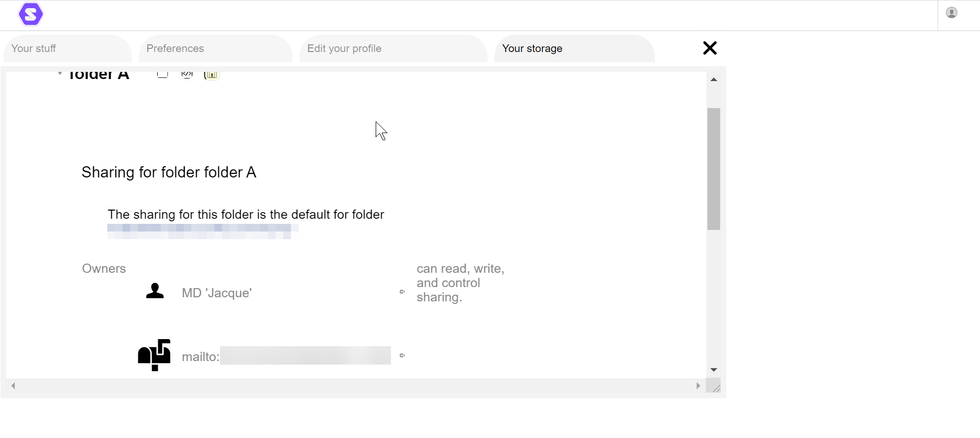
Task: Open the Edit your profile tab
Action: coord(344,48)
